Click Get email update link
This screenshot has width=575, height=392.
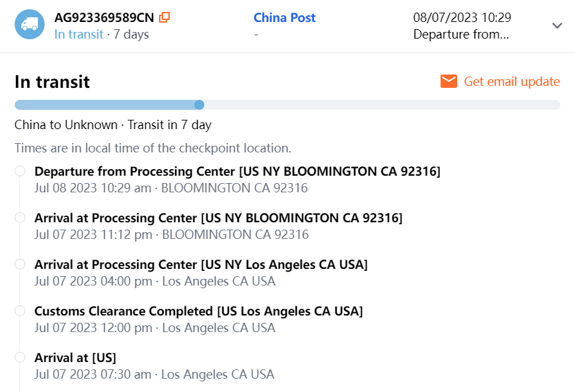click(x=511, y=81)
